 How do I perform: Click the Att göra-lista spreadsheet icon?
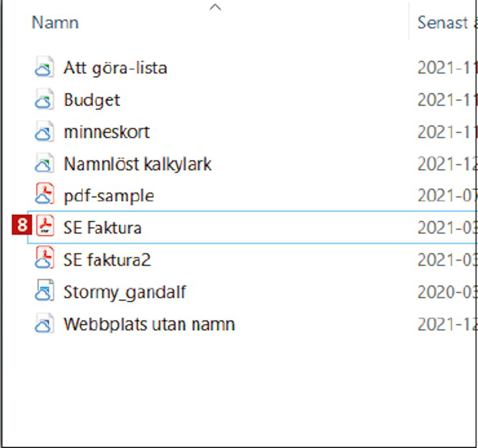[x=44, y=67]
